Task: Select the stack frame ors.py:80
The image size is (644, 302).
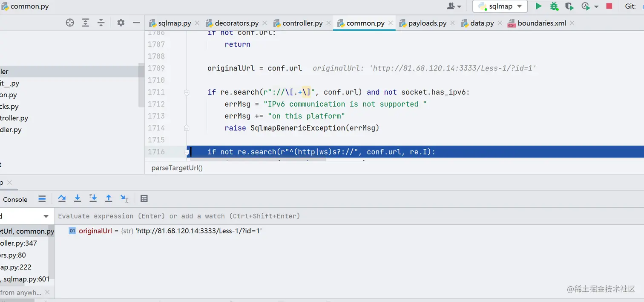Action: [x=13, y=255]
